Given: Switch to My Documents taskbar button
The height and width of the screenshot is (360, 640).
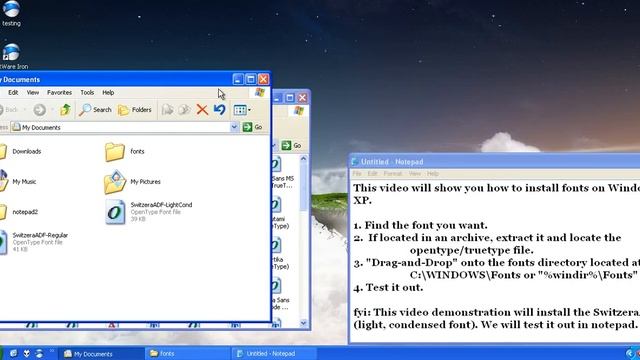Looking at the screenshot, I should [x=101, y=353].
